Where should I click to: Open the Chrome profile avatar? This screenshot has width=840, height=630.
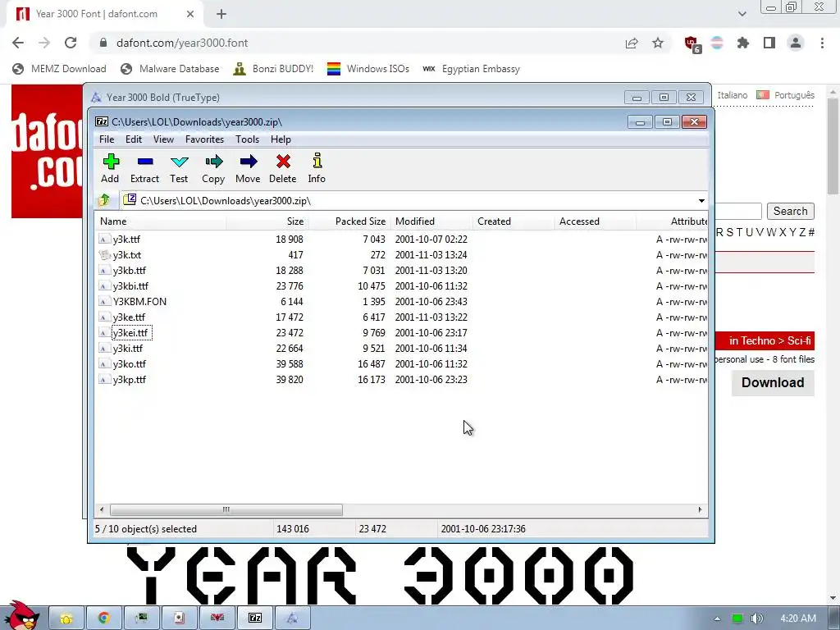click(796, 43)
